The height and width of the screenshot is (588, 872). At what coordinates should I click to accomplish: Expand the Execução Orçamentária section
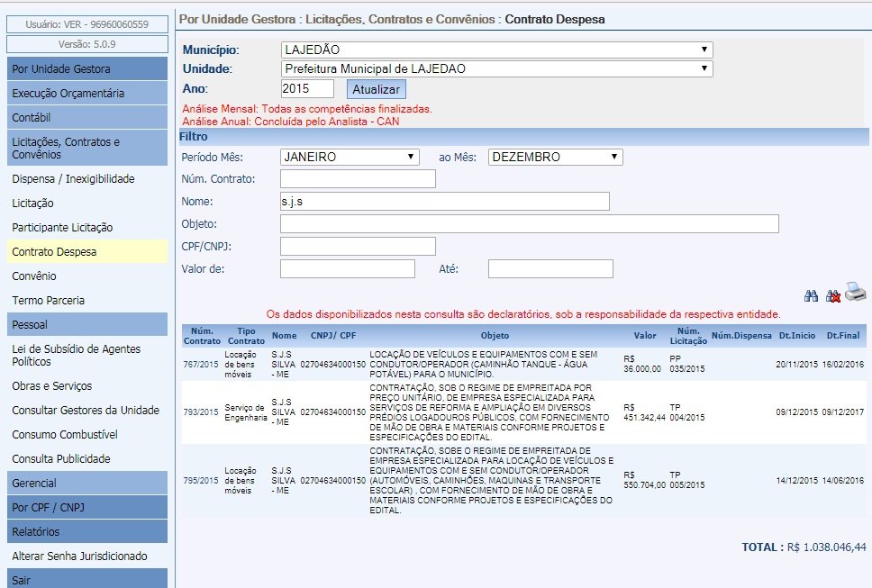pyautogui.click(x=68, y=94)
